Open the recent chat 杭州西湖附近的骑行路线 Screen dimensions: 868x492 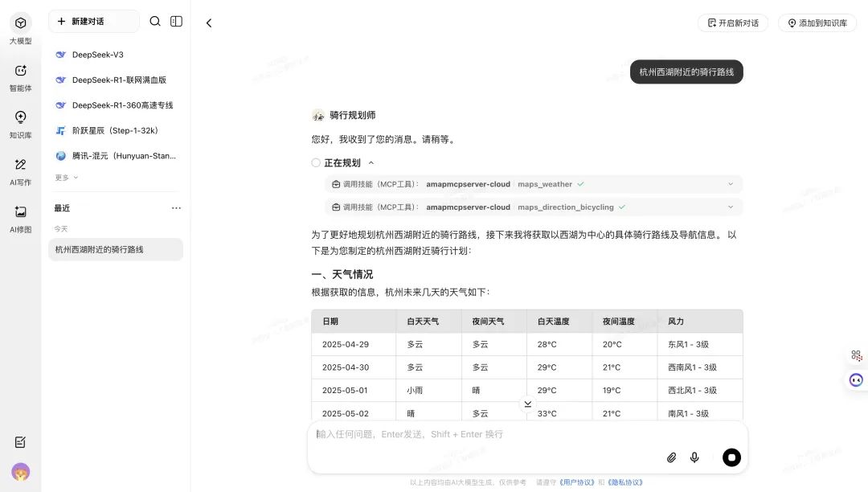116,249
